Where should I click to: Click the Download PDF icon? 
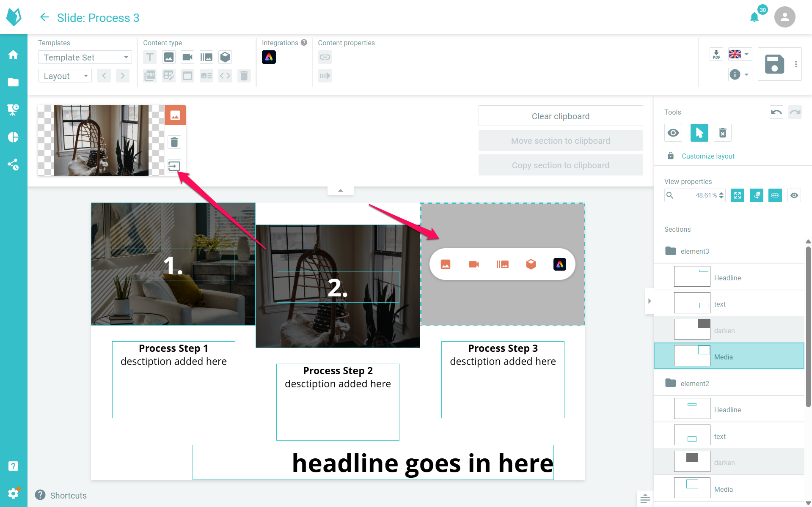[716, 55]
